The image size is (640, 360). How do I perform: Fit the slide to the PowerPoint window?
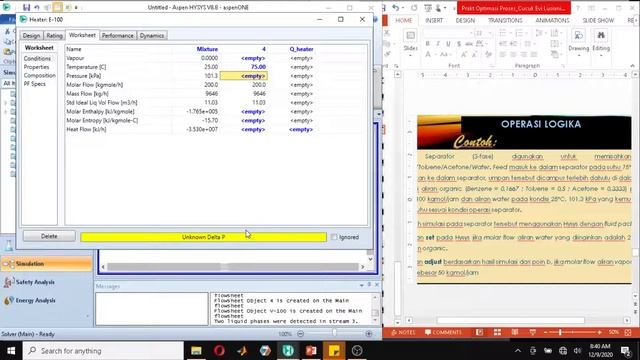(x=628, y=333)
